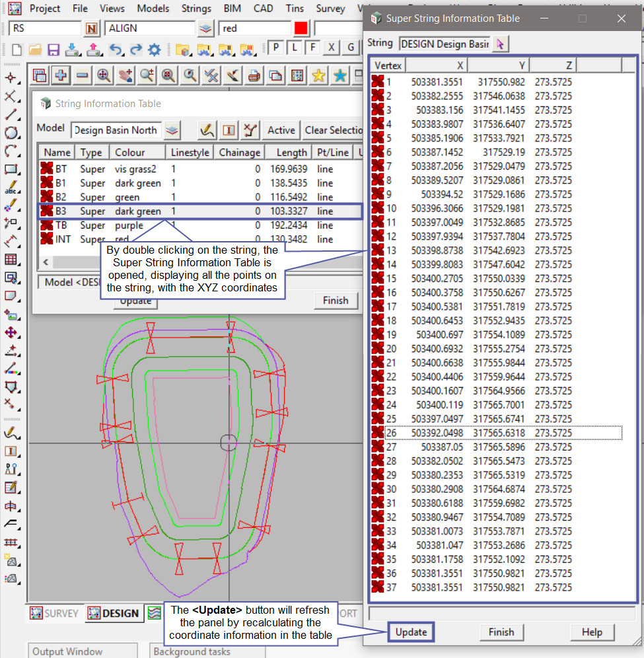Open the N name picker beside RS
Viewport: 644px width, 658px height.
pyautogui.click(x=91, y=28)
